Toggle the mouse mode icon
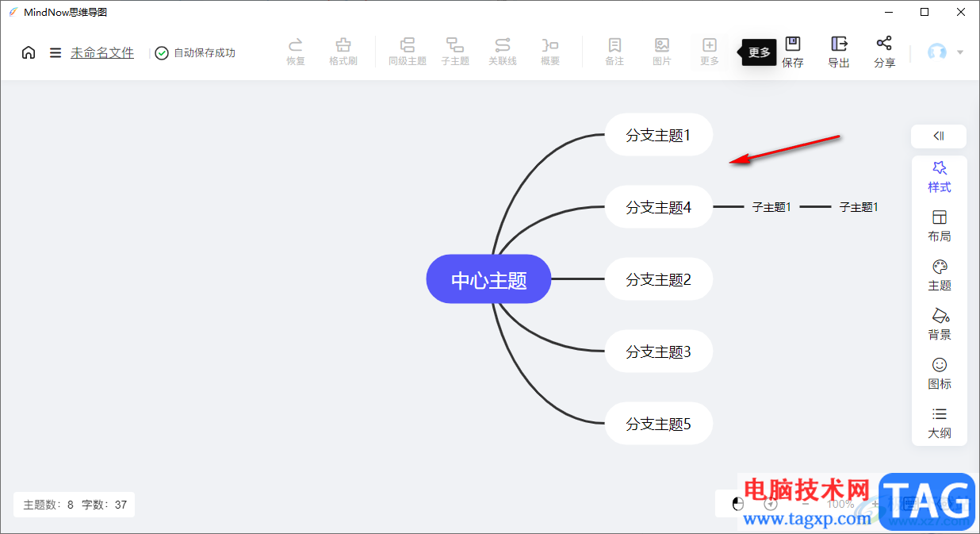The image size is (980, 534). click(x=737, y=504)
